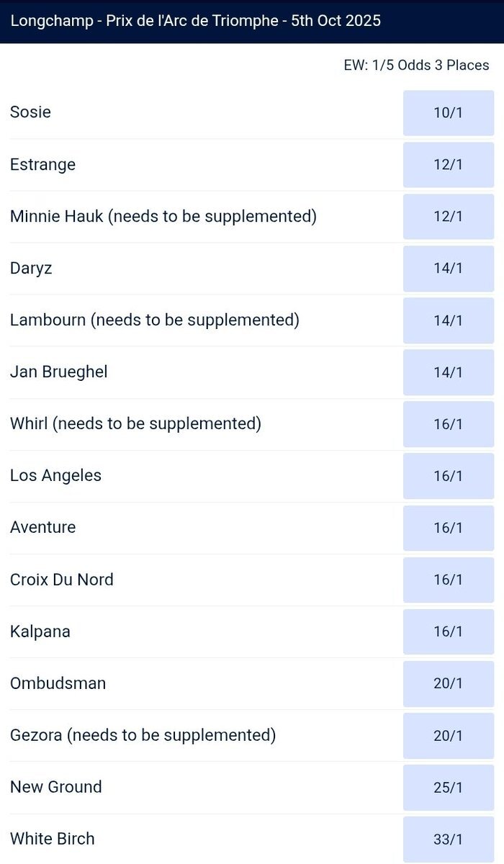Select White Birch's 33/1 odds button

(449, 839)
